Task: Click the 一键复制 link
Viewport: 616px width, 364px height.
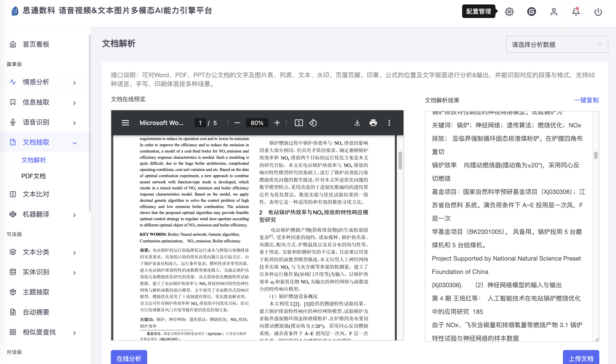Action: click(586, 100)
